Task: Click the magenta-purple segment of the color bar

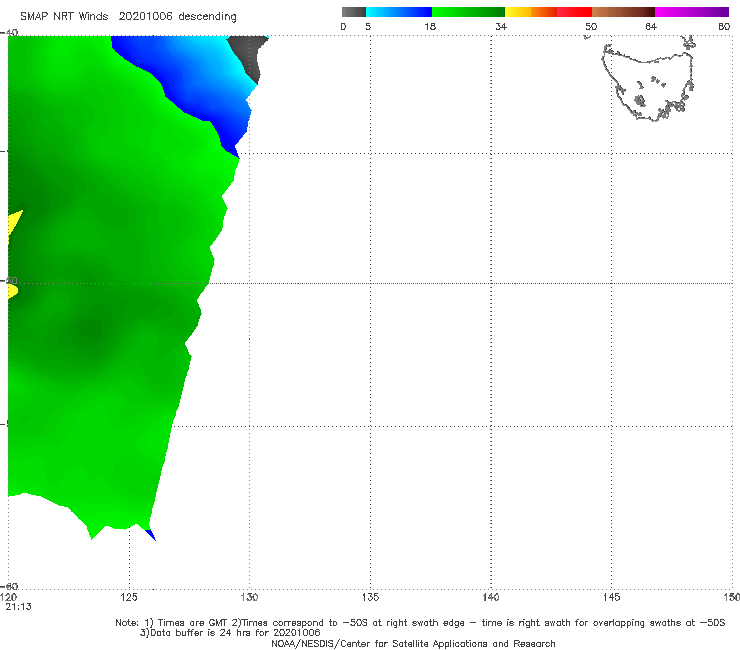Action: click(692, 12)
